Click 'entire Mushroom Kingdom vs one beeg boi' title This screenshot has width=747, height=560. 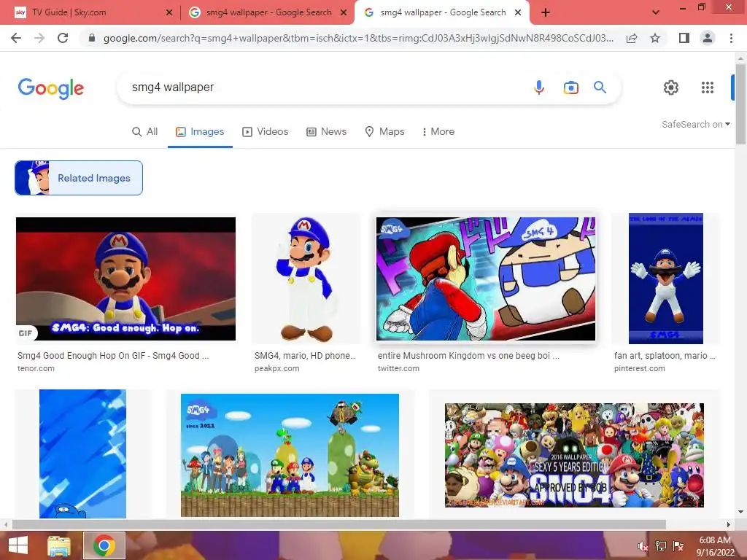tap(468, 356)
